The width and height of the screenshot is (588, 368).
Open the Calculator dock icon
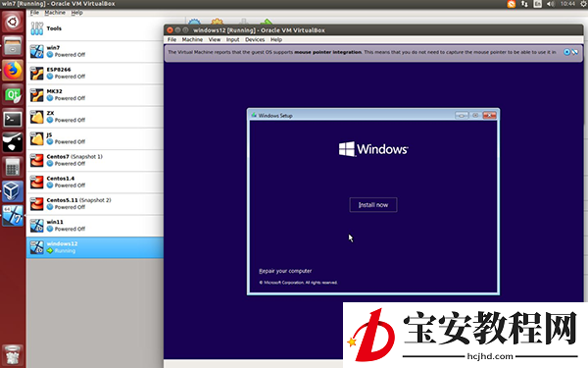[13, 168]
